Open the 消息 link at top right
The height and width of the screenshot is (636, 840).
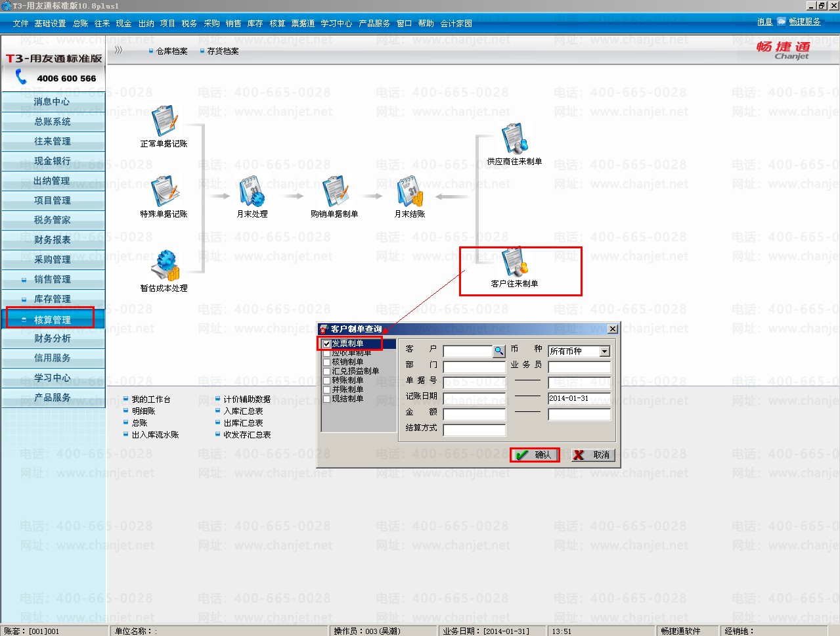click(764, 22)
